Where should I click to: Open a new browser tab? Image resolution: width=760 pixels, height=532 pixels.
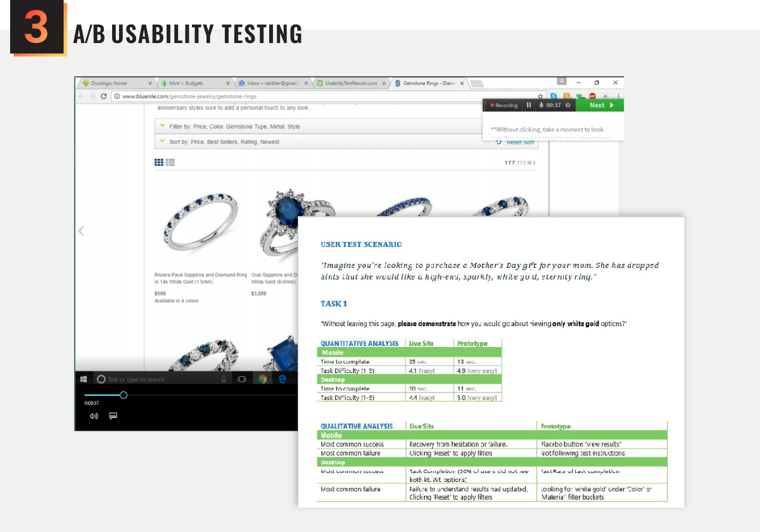[478, 84]
